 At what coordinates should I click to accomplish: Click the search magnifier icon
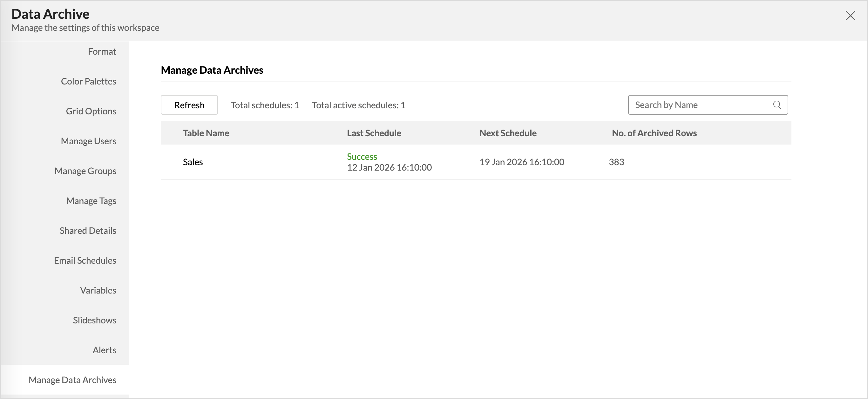tap(777, 105)
